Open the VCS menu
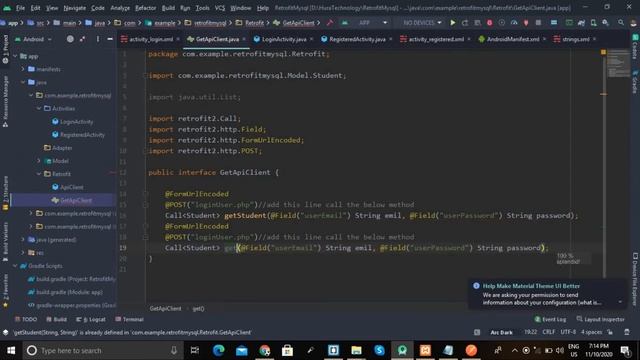Screen dimensions: 640x360 coord(220,8)
